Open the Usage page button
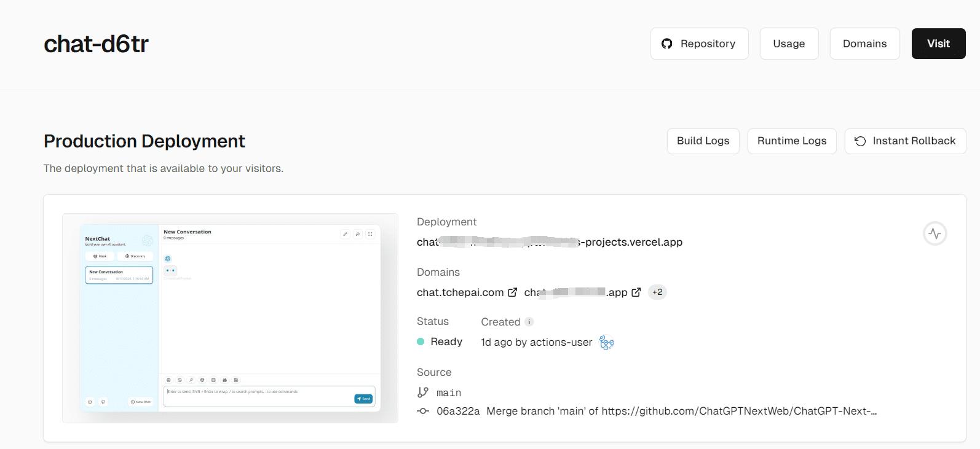 click(x=789, y=44)
